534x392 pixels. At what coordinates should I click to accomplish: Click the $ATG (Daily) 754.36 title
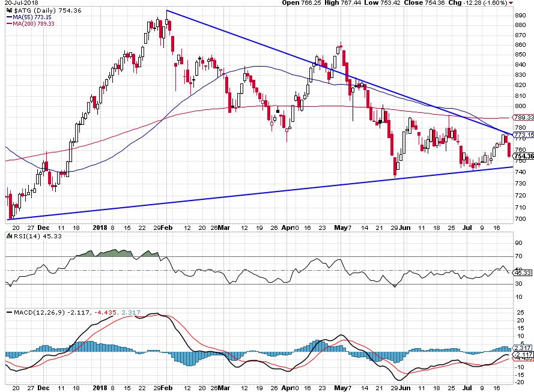[x=47, y=11]
